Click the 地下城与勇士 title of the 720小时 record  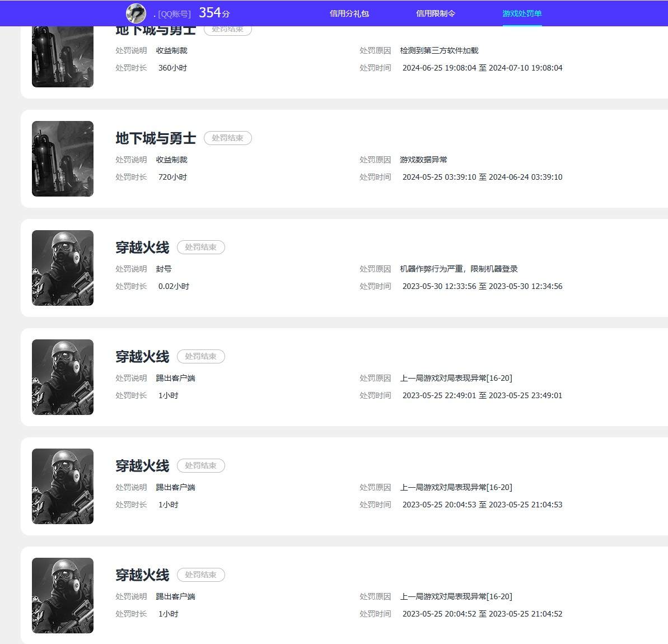(x=156, y=138)
